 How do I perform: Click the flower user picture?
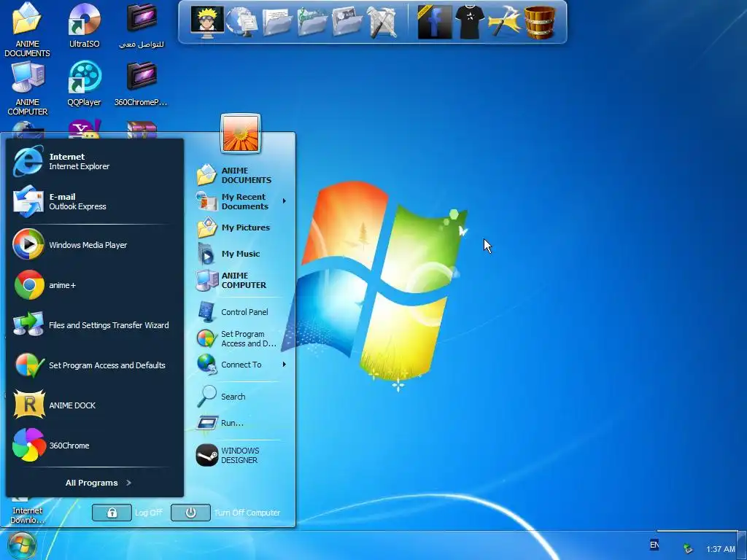241,134
